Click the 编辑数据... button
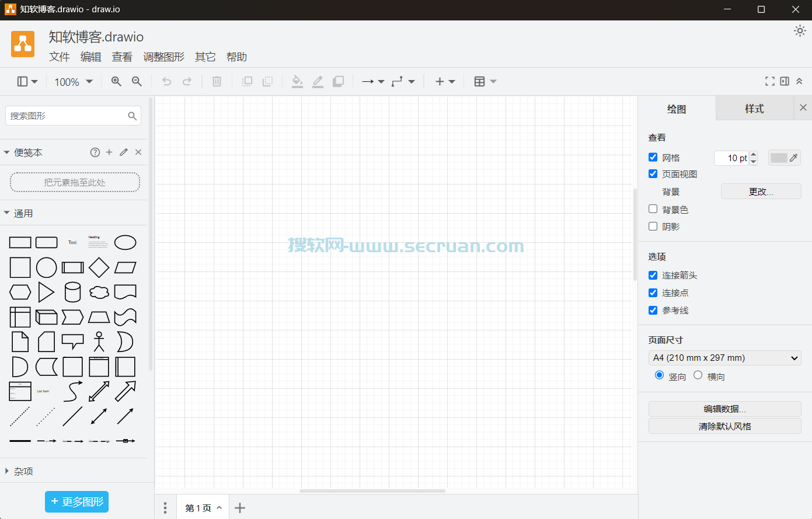812x519 pixels. (724, 409)
